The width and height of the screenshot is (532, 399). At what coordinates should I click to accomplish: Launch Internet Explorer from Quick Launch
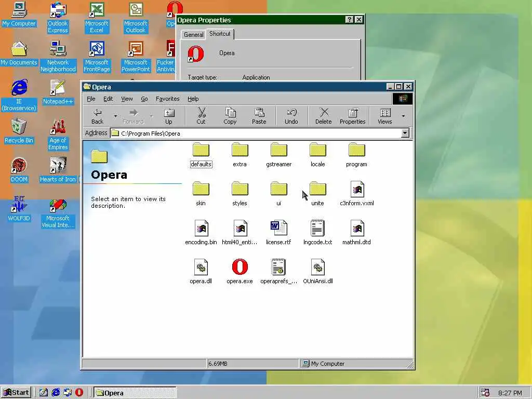(55, 393)
